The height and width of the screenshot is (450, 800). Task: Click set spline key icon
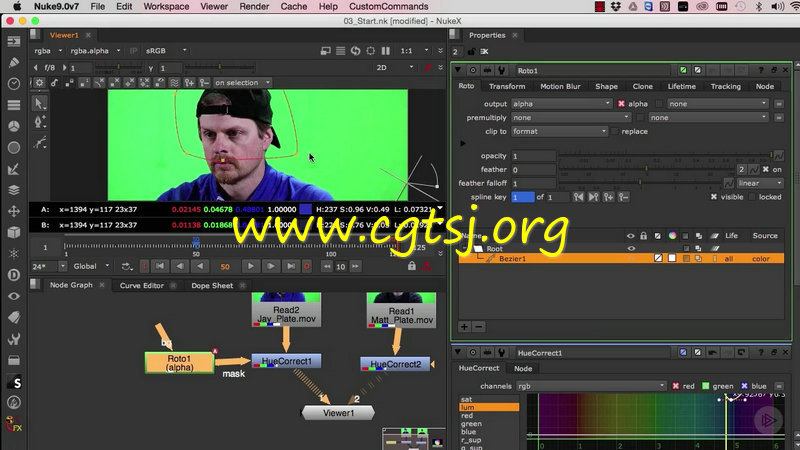608,197
